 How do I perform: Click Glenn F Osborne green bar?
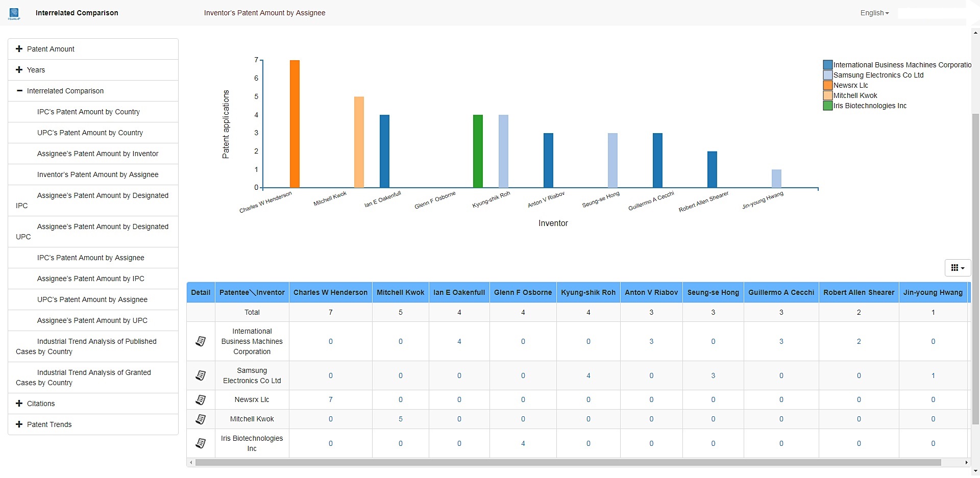click(478, 152)
